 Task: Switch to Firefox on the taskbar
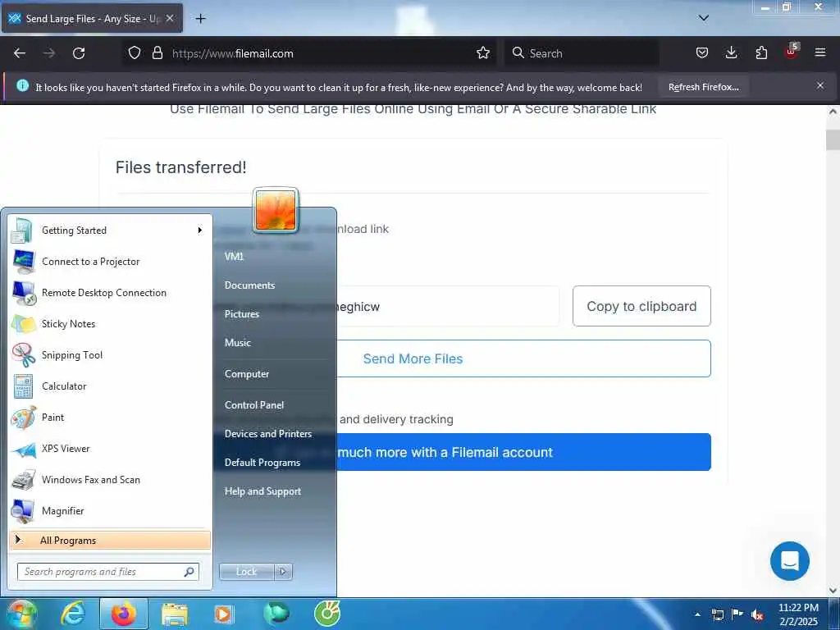[123, 614]
